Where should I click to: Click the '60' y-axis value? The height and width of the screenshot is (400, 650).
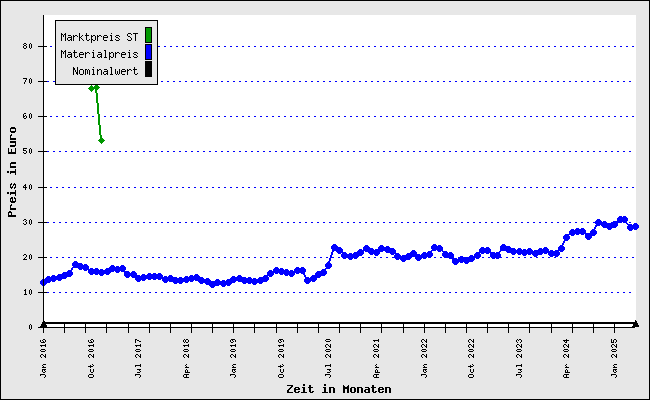click(x=27, y=116)
